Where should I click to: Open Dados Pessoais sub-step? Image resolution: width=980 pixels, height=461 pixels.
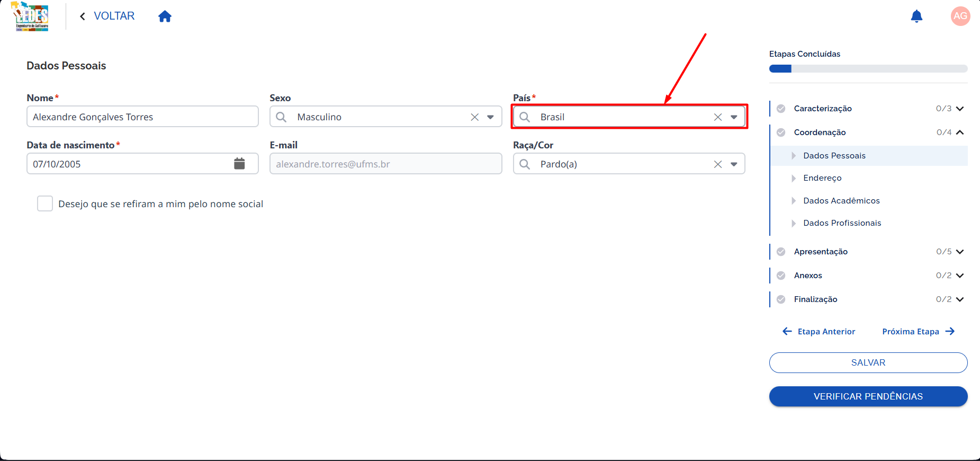coord(869,156)
